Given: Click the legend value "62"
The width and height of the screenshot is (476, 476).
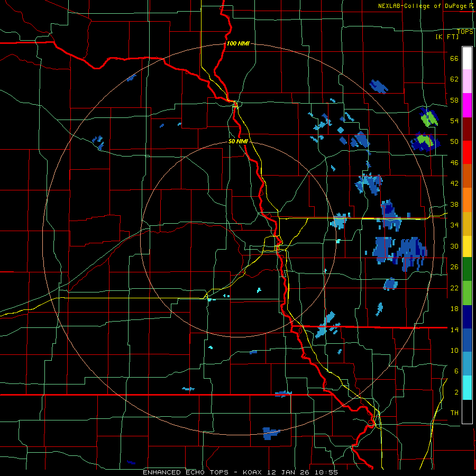Looking at the screenshot, I should pyautogui.click(x=454, y=79).
